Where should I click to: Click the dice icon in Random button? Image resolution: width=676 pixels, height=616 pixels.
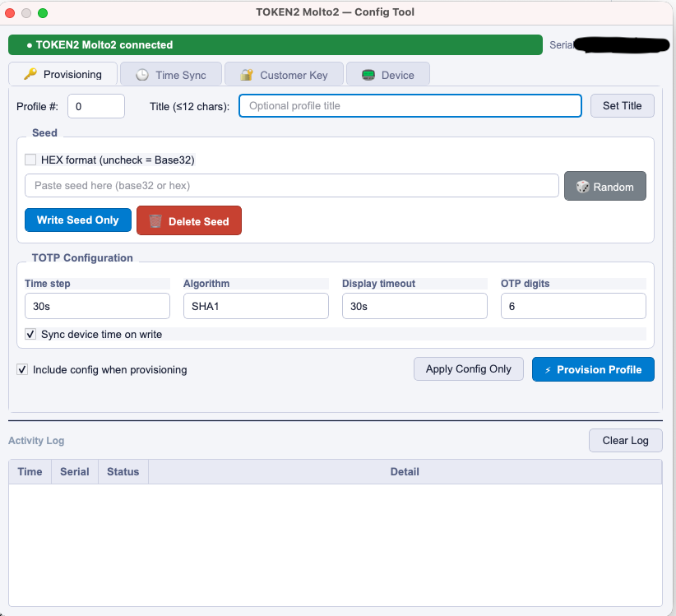click(x=582, y=187)
